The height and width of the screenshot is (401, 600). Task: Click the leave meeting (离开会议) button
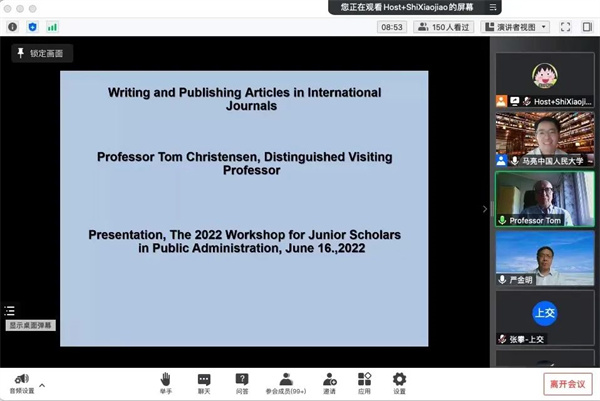pyautogui.click(x=568, y=383)
